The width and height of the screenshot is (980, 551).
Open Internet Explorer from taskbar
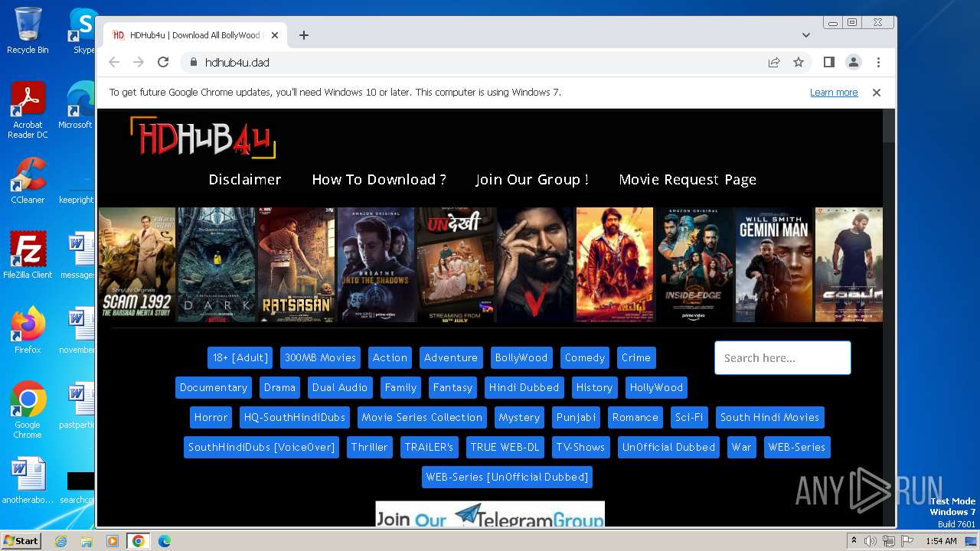[60, 541]
